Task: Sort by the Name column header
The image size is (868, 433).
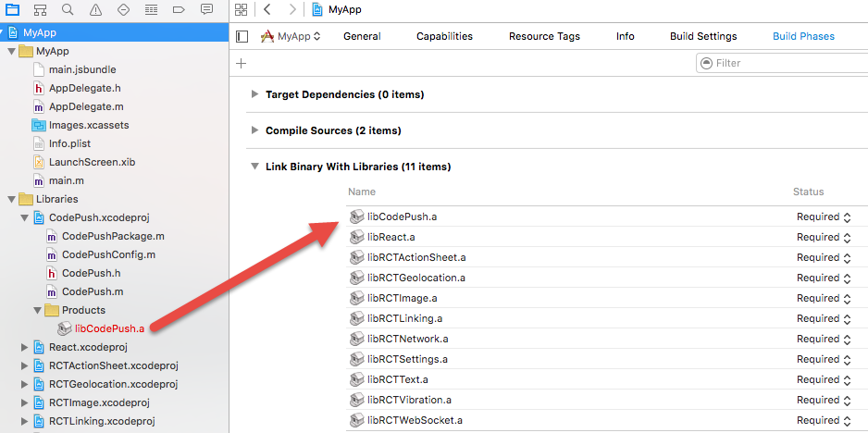Action: (362, 192)
